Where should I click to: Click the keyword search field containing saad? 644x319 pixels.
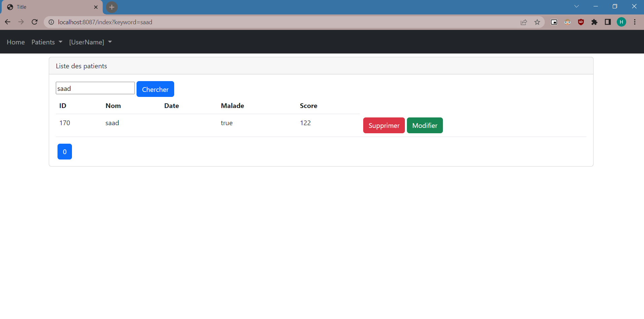point(95,88)
